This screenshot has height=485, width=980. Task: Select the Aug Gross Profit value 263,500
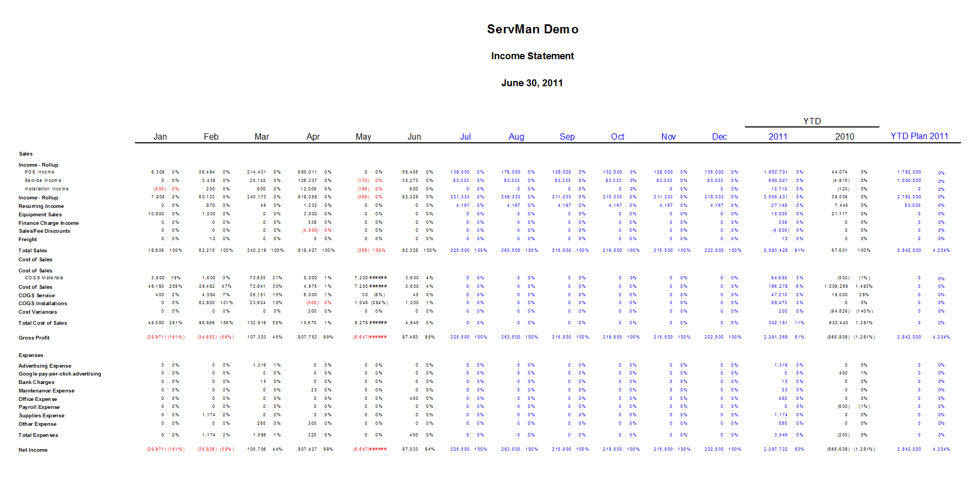click(511, 337)
